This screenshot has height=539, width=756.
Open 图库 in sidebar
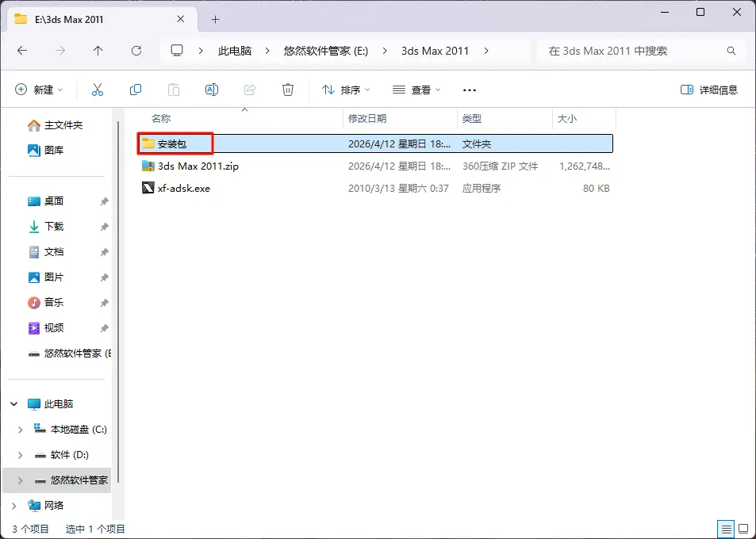click(x=45, y=151)
